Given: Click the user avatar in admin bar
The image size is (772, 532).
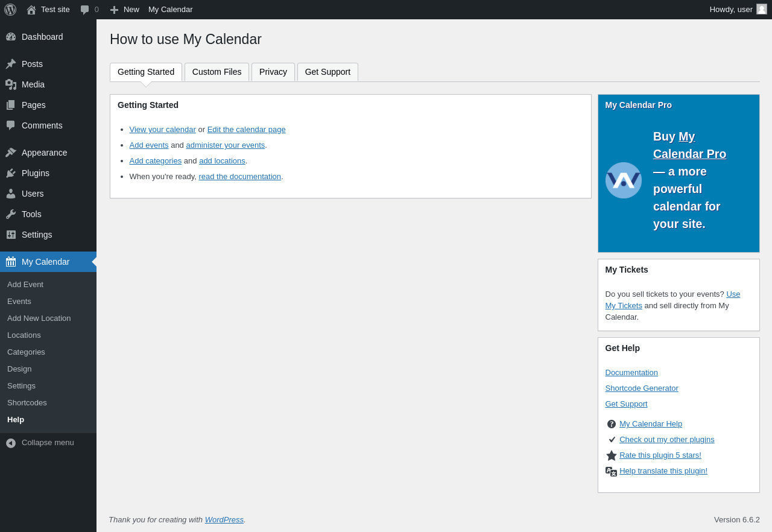Looking at the screenshot, I should click(762, 9).
